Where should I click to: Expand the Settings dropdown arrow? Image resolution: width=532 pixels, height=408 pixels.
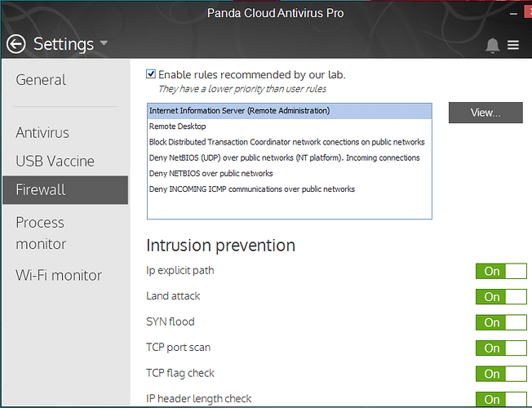pos(104,44)
